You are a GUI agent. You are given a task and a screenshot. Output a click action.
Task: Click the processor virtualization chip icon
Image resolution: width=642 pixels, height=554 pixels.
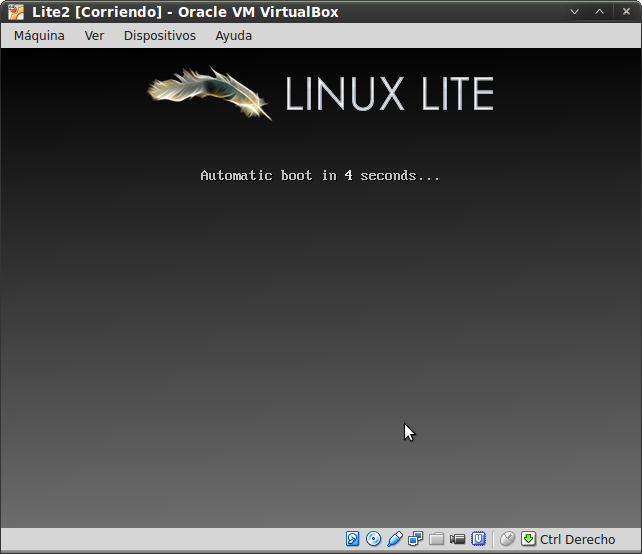[x=479, y=539]
